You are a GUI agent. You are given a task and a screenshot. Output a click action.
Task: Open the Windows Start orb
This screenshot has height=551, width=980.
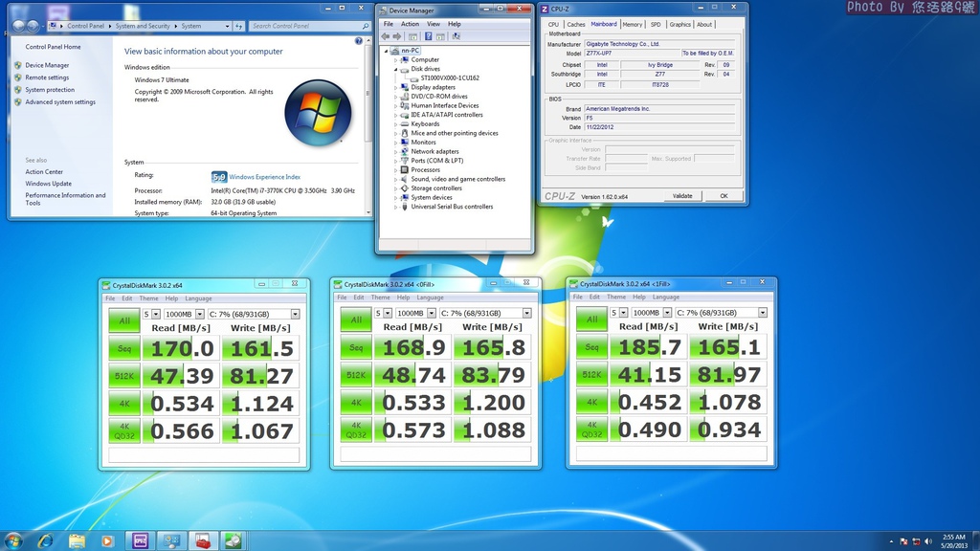13,540
